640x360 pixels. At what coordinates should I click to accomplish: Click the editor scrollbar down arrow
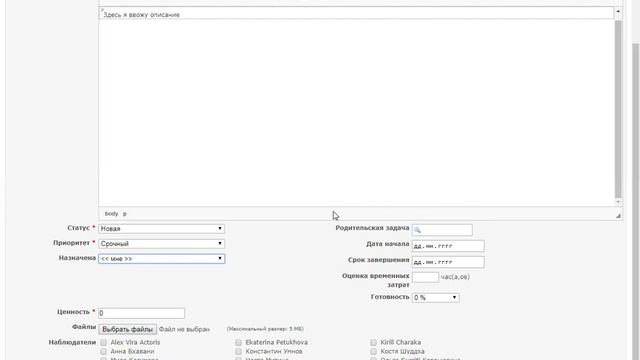coord(618,202)
